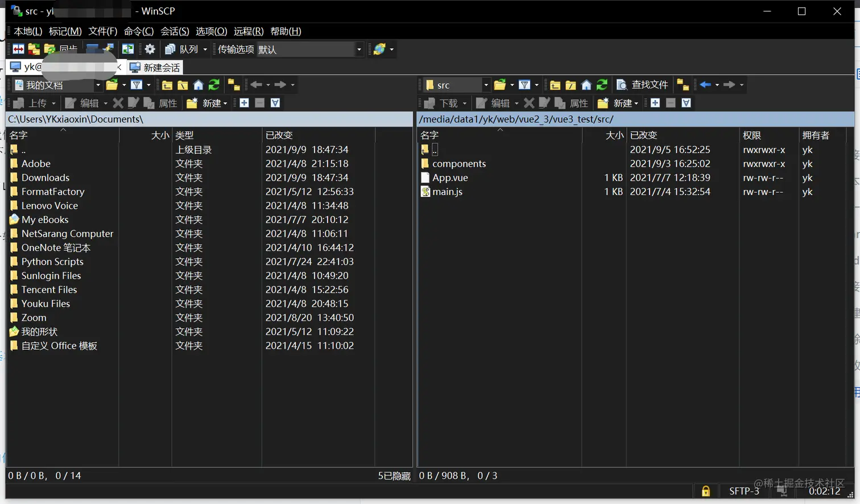The image size is (860, 504).
Task: Open the 命令(C) menu
Action: [x=139, y=31]
